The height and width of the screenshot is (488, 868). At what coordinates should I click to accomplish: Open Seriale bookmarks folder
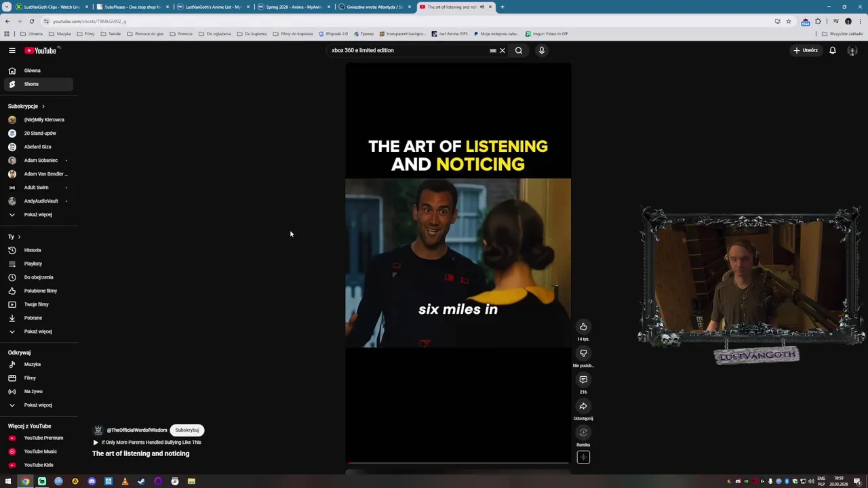click(x=111, y=34)
